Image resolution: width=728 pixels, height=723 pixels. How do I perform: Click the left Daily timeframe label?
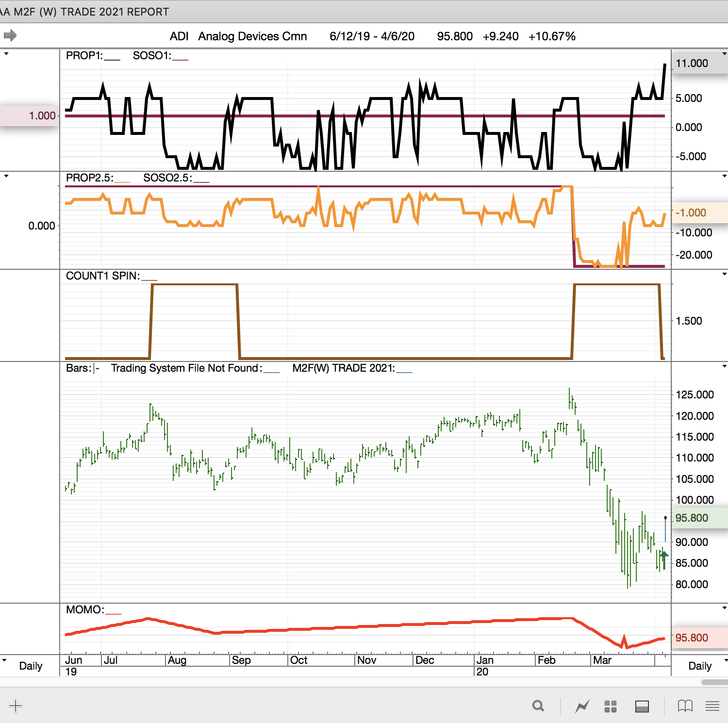[x=31, y=666]
